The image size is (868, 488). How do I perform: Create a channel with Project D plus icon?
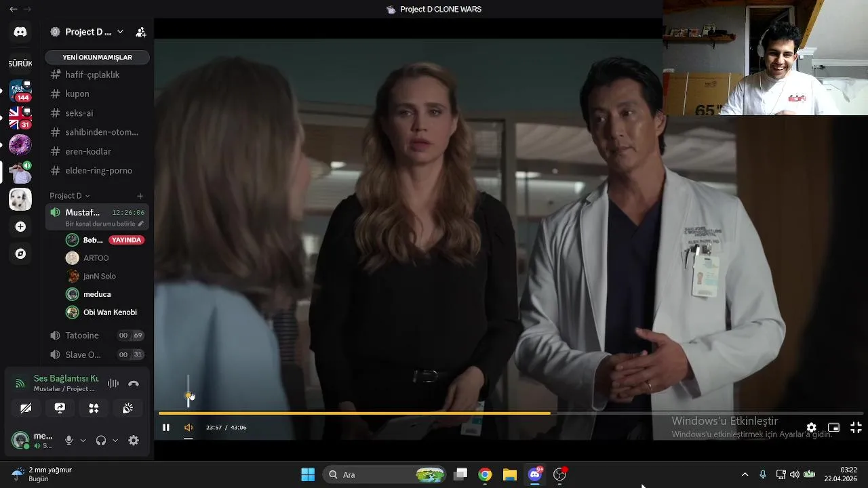pyautogui.click(x=140, y=196)
